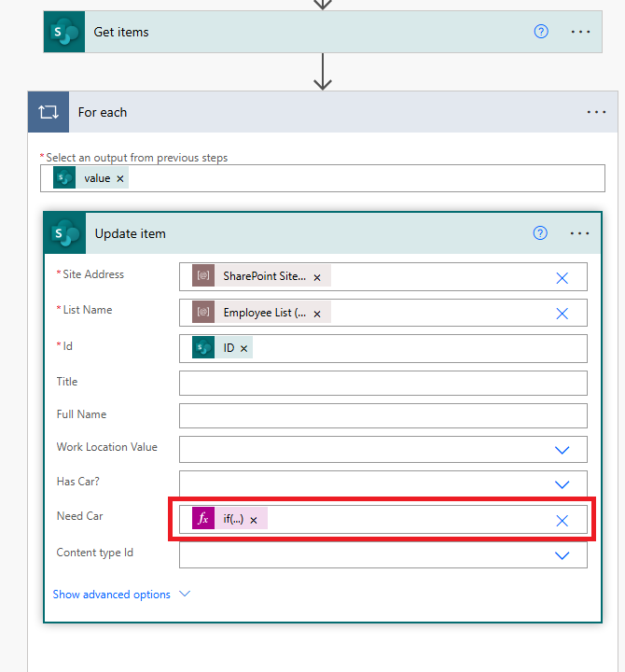Expand the Content type Id dropdown

pos(562,555)
